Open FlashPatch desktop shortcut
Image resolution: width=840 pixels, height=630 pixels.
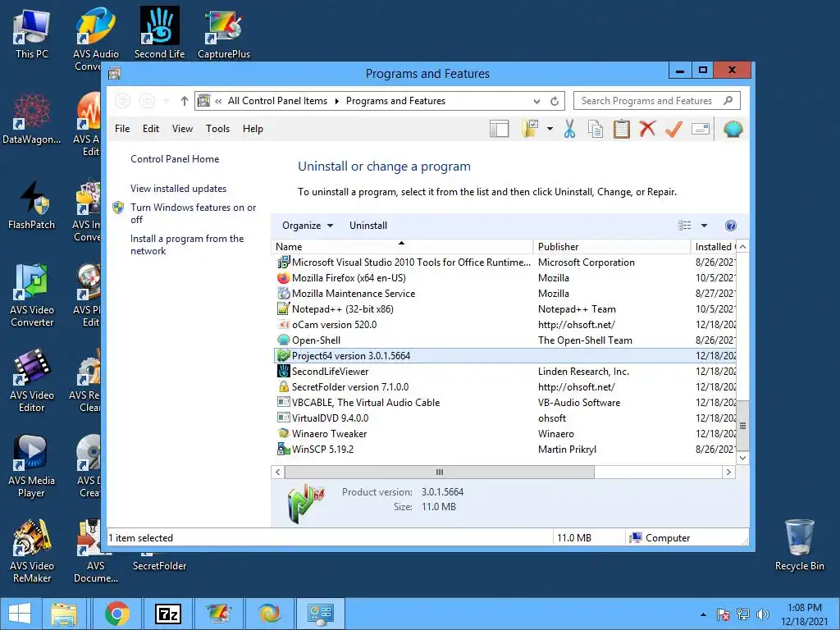tap(32, 204)
